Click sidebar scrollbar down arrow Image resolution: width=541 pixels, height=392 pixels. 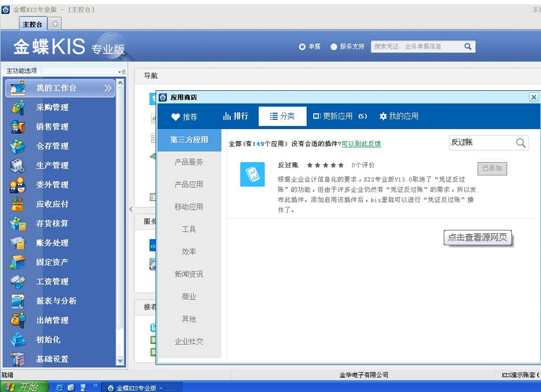[x=120, y=361]
